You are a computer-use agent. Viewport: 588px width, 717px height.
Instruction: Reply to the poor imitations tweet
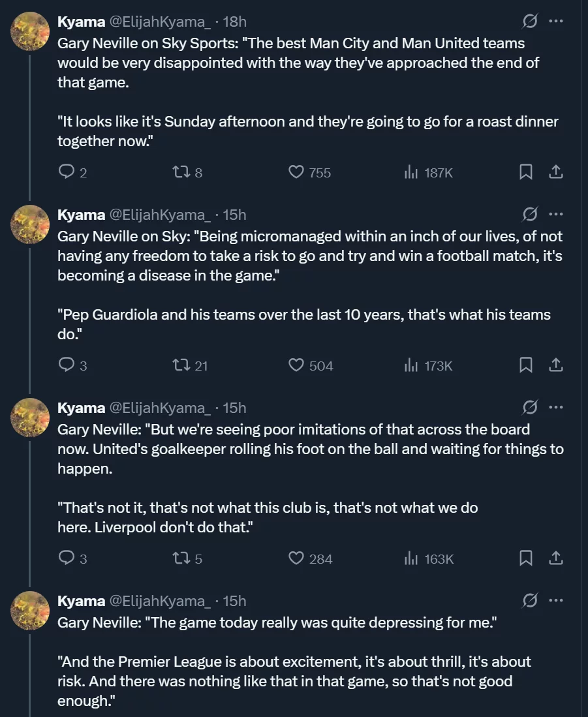coord(67,558)
